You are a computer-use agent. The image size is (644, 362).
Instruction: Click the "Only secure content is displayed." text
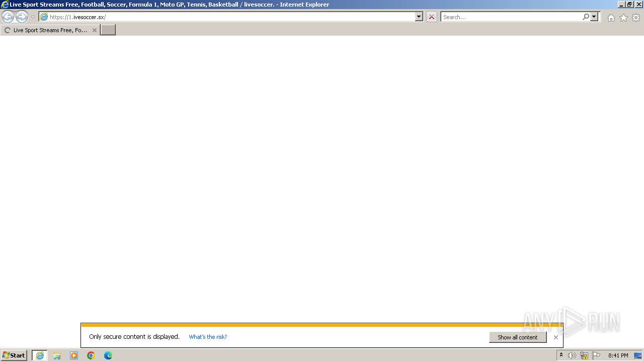[134, 337]
